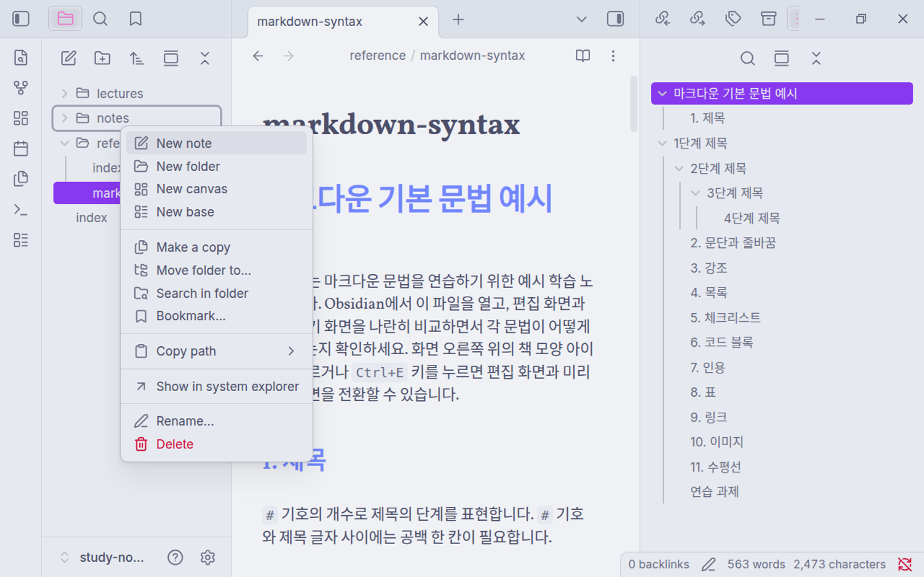
Task: Toggle the right sidebar
Action: coord(615,19)
